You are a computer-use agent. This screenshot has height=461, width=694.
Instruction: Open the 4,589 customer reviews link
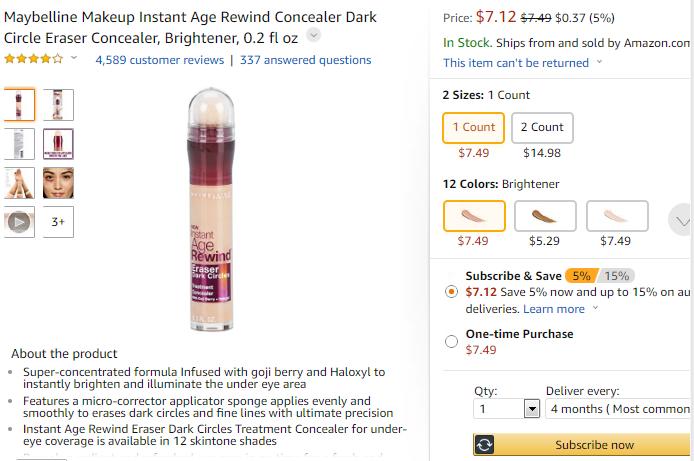coord(159,60)
